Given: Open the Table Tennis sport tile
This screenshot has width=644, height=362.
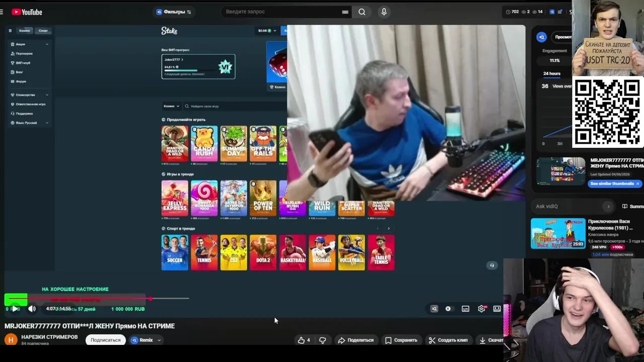Looking at the screenshot, I should click(x=381, y=252).
